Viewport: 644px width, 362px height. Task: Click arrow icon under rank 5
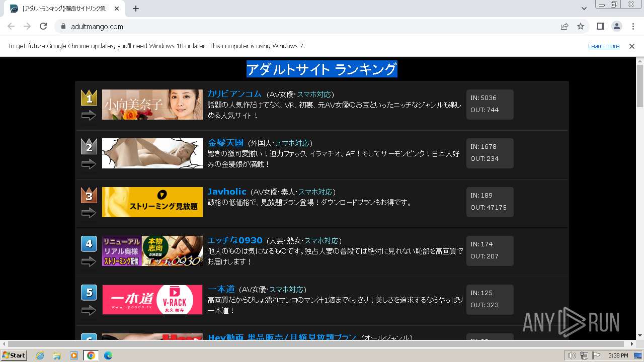pos(89,311)
